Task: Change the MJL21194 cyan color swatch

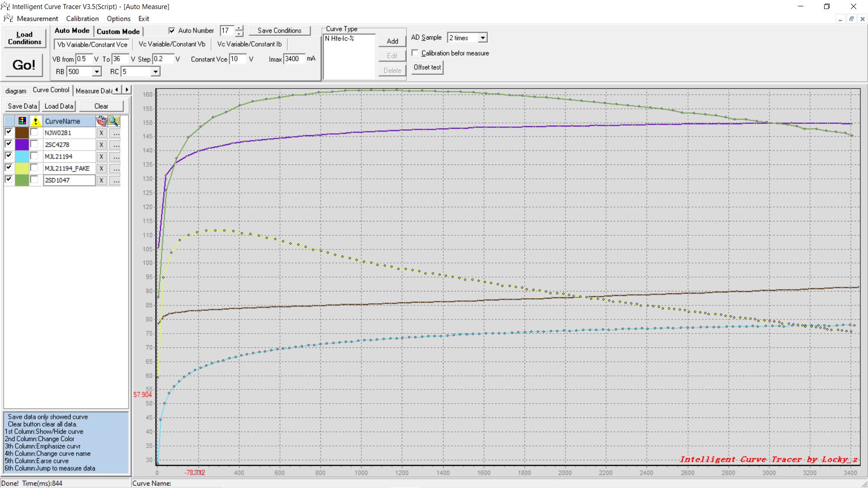Action: tap(22, 156)
